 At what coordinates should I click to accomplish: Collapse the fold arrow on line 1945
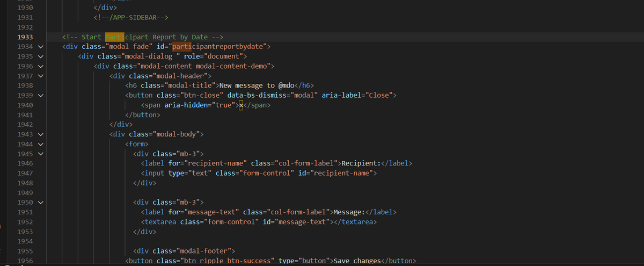click(x=40, y=154)
